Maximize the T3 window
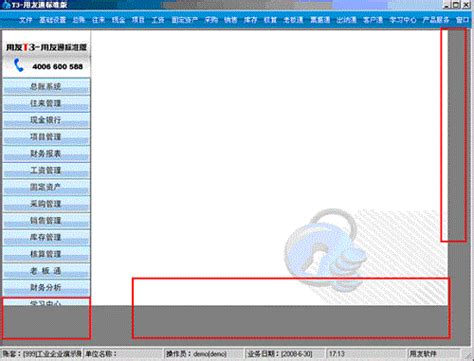The height and width of the screenshot is (361, 474). coord(456,5)
